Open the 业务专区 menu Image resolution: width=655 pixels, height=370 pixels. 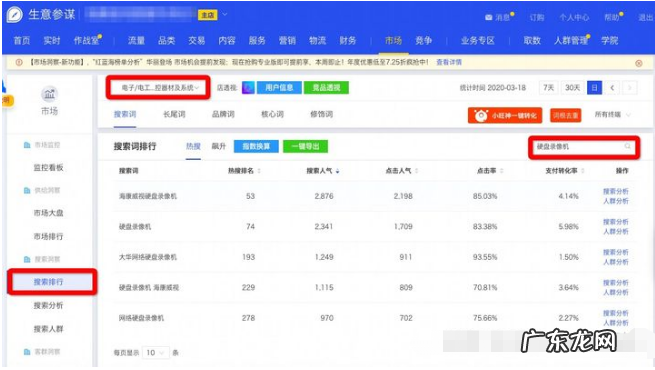[x=477, y=41]
